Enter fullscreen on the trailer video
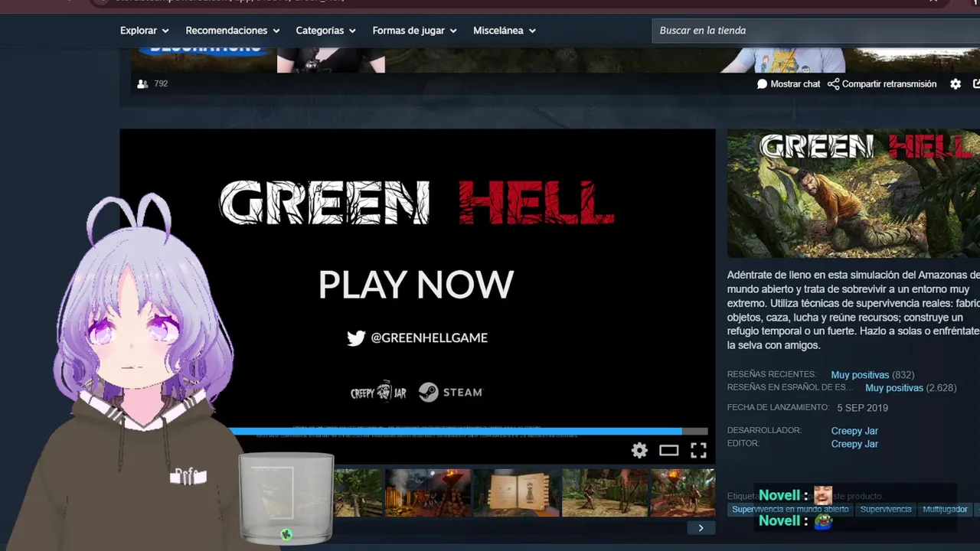Viewport: 980px width, 551px height. pyautogui.click(x=698, y=451)
